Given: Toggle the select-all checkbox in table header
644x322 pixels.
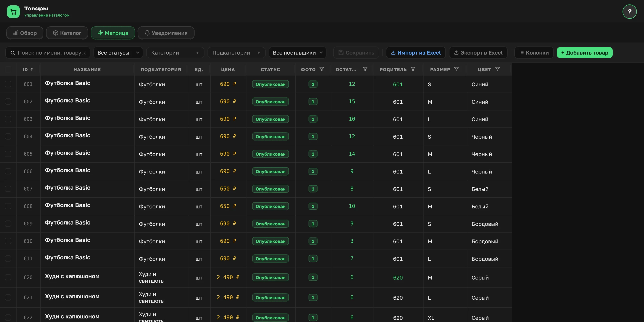Looking at the screenshot, I should point(8,69).
